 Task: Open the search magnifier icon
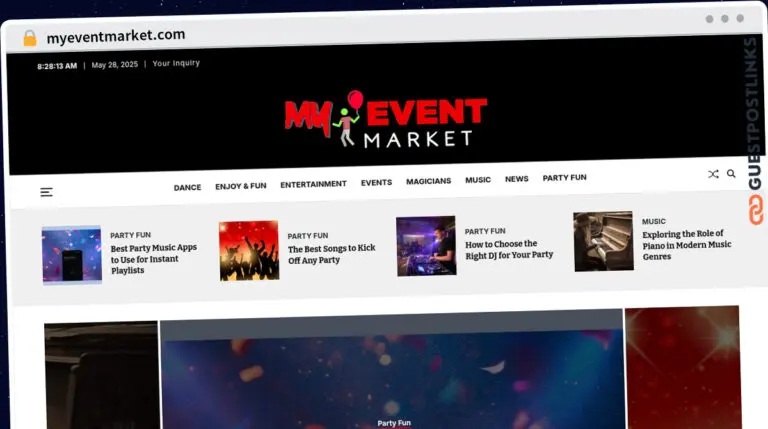coord(731,174)
